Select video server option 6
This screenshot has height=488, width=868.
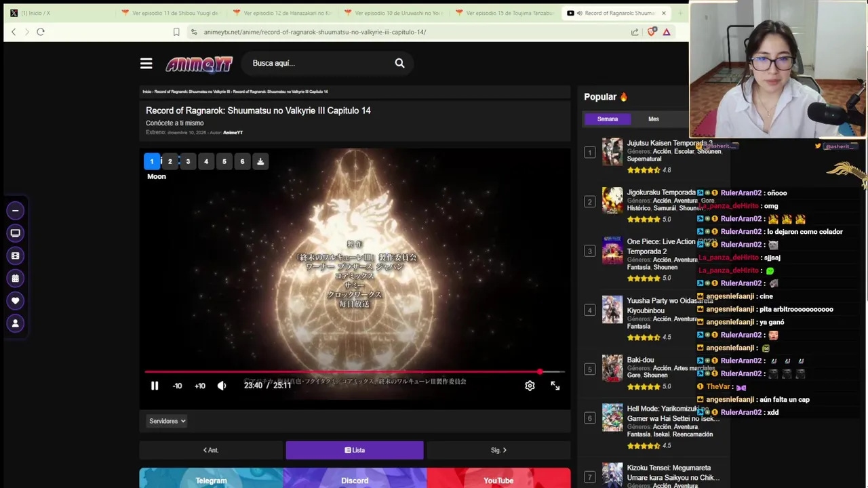(242, 161)
